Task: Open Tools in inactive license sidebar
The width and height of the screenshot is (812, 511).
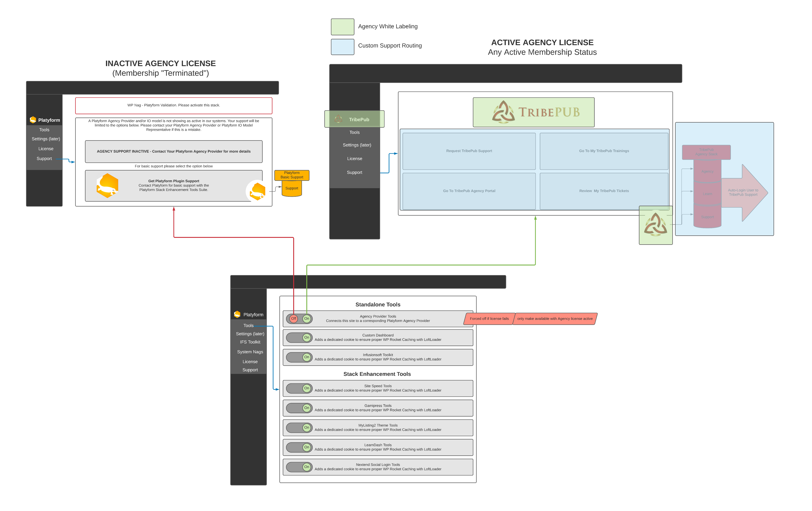Action: tap(44, 130)
